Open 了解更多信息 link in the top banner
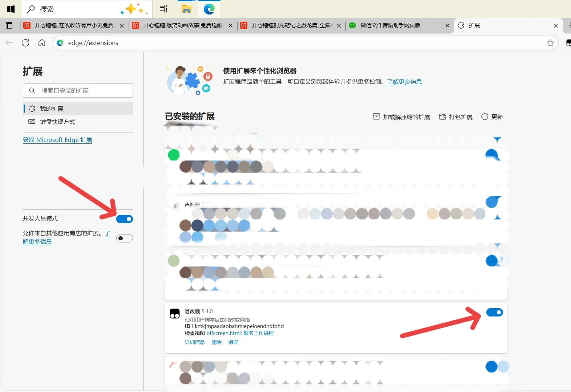The image size is (571, 392). tap(404, 82)
